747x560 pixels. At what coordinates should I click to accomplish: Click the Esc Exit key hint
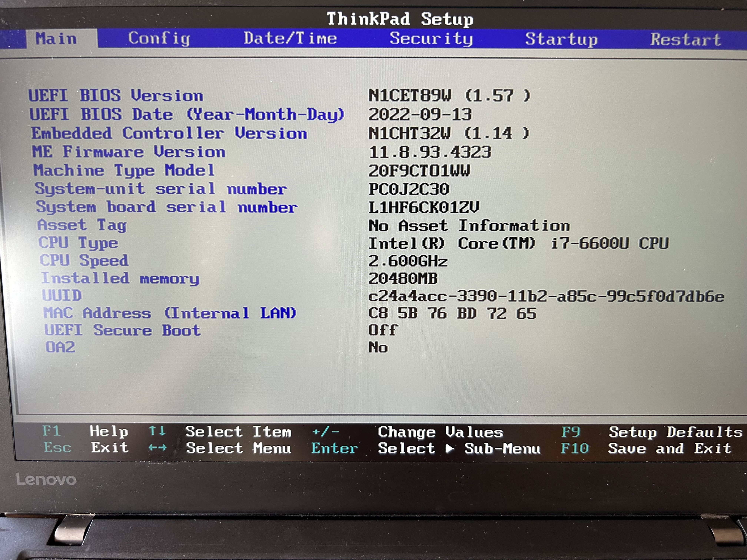pos(57,448)
